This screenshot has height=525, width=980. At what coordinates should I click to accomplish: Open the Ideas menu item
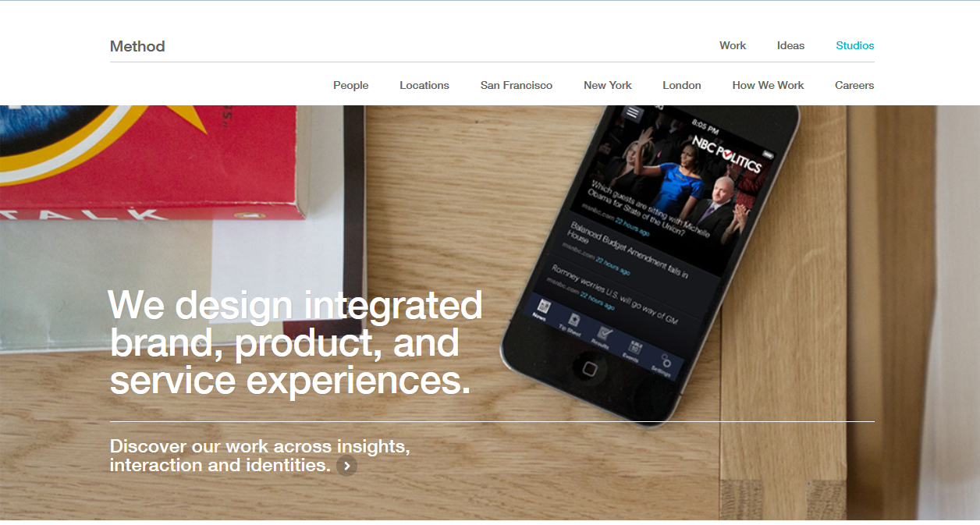[x=790, y=45]
